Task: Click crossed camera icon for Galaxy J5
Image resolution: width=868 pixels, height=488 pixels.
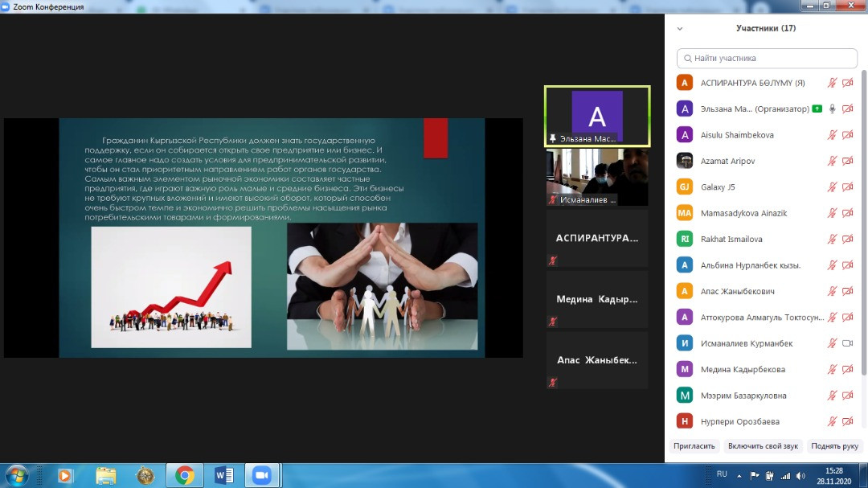Action: coord(847,187)
